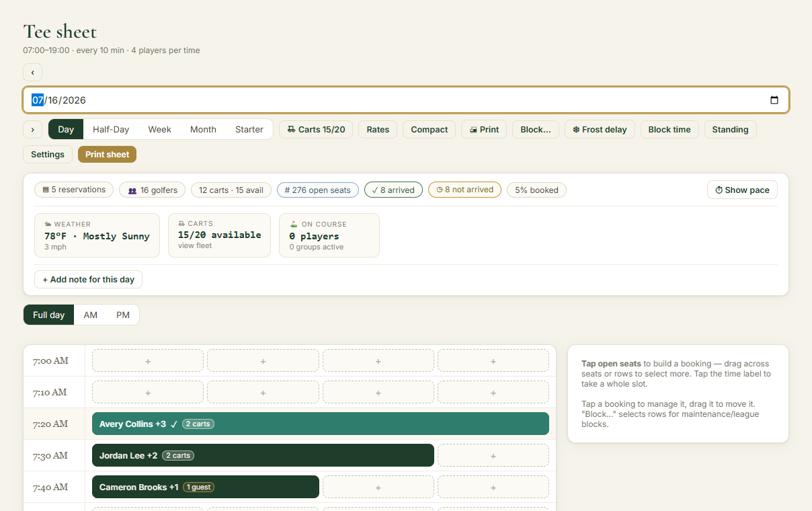Screen dimensions: 812x511
Task: Set a Frost delay
Action: click(600, 129)
